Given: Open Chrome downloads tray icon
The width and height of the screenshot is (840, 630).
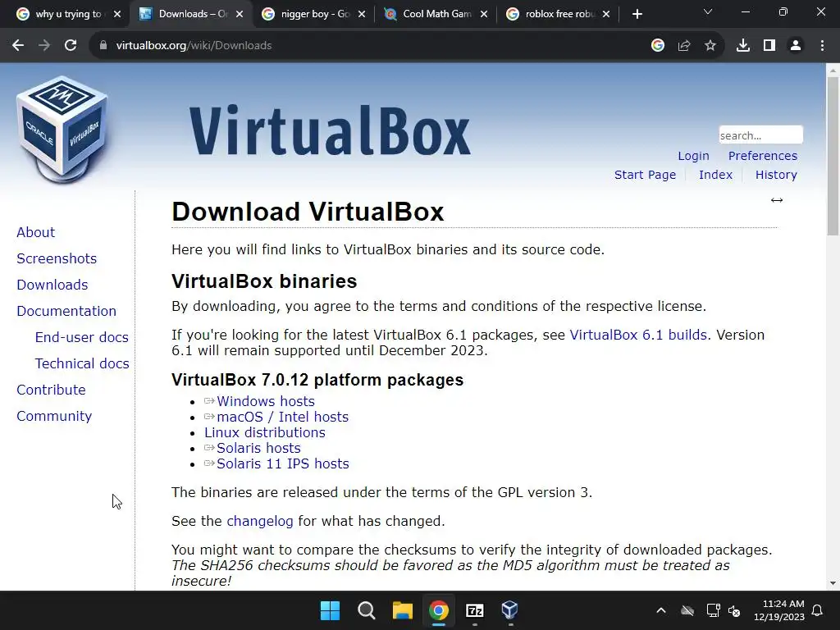Looking at the screenshot, I should [x=743, y=46].
